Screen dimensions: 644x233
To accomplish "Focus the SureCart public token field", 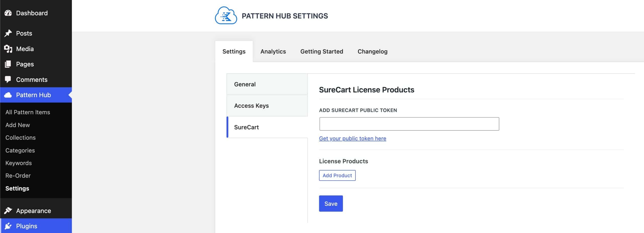I will [x=409, y=124].
